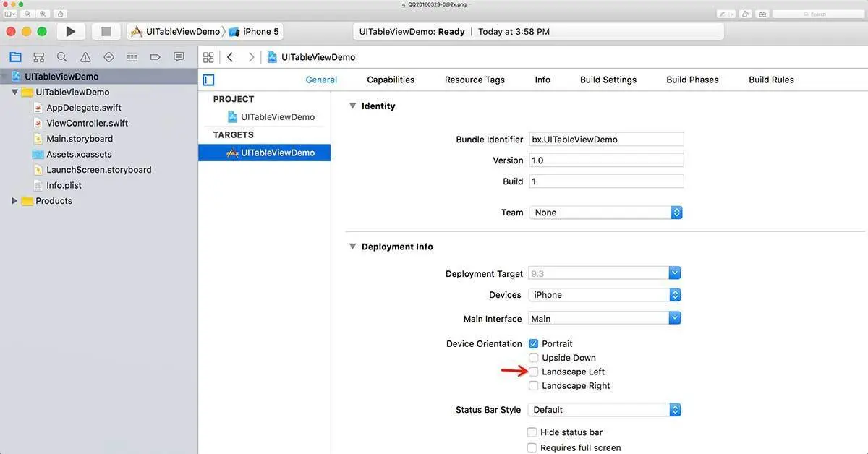Open the Build Phases tab

[x=692, y=80]
